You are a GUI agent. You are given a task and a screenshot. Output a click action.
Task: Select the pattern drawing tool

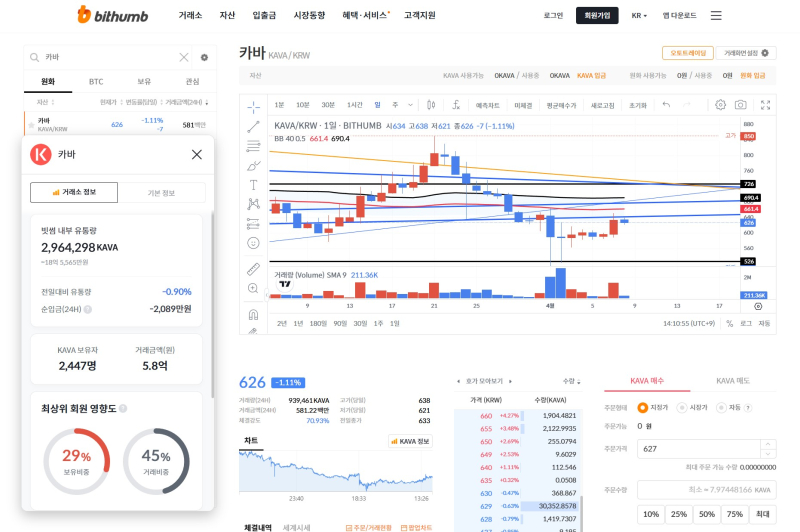(x=253, y=204)
